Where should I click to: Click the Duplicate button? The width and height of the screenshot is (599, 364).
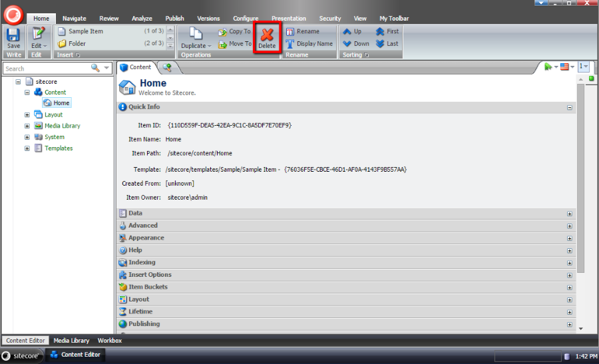pos(196,39)
